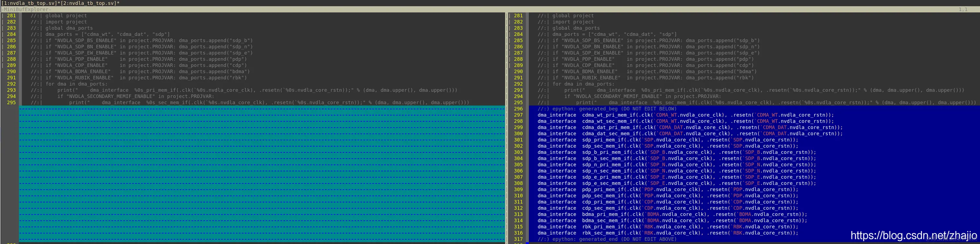Click the pdp_pri_mem_if line

(x=668, y=189)
